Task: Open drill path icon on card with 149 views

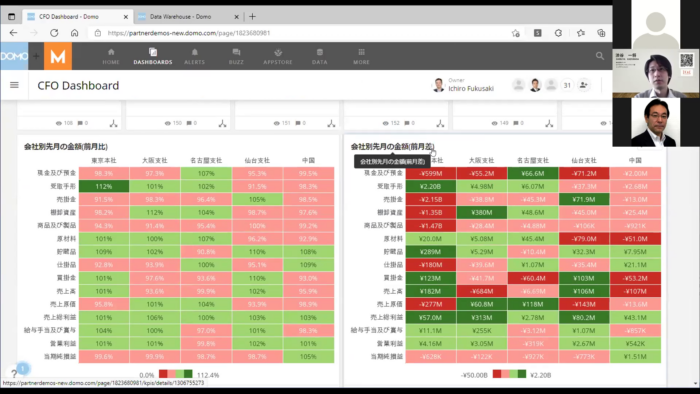Action: pyautogui.click(x=549, y=123)
